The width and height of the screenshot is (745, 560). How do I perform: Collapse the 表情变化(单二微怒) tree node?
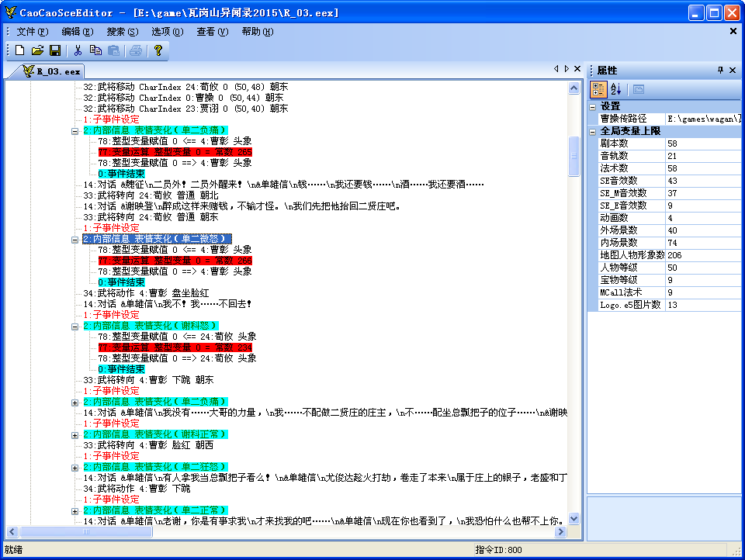point(75,239)
